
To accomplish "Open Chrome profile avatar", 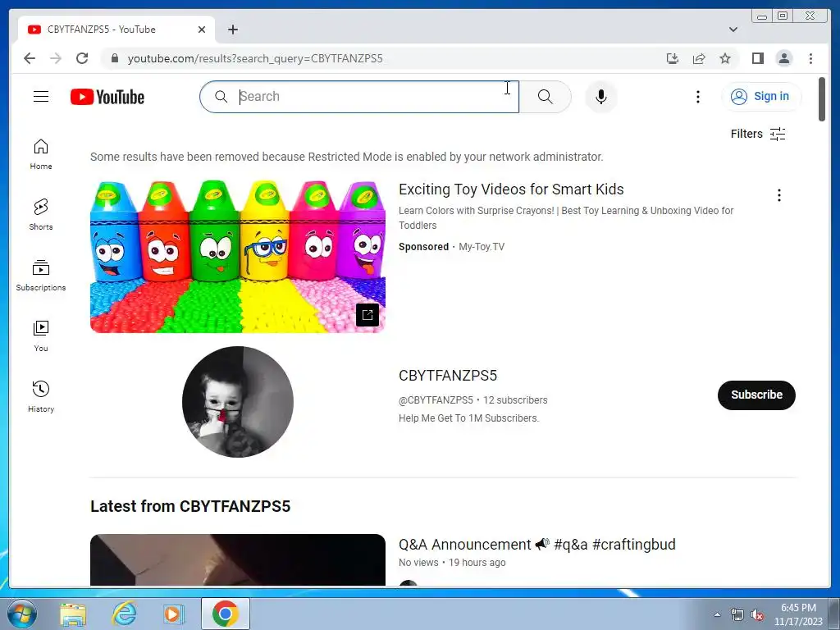I will click(783, 58).
